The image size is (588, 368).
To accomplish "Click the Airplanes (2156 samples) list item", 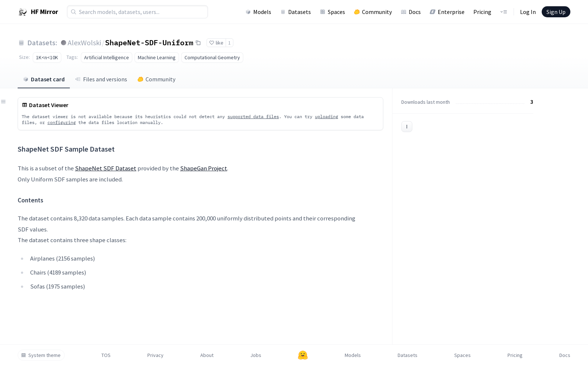I will (x=62, y=259).
